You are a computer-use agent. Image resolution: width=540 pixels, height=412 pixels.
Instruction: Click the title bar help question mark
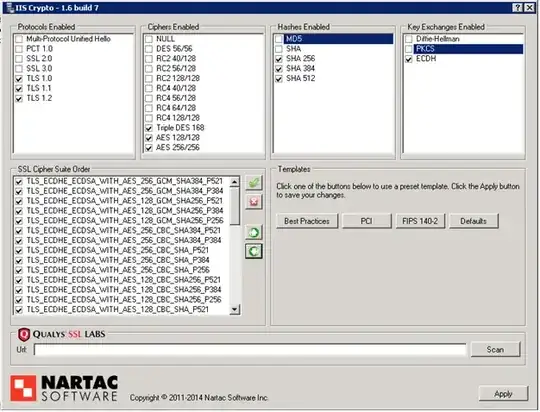pyautogui.click(x=518, y=8)
